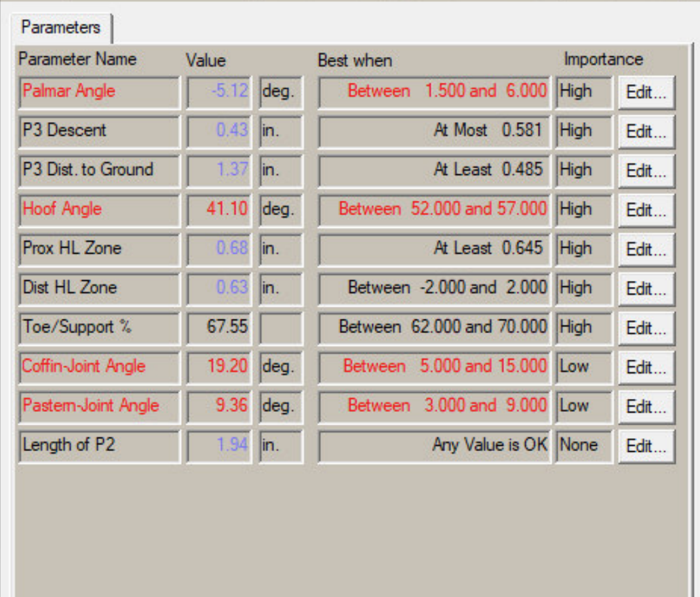Select the Palmar Angle best-when range field
The image size is (700, 597).
434,92
